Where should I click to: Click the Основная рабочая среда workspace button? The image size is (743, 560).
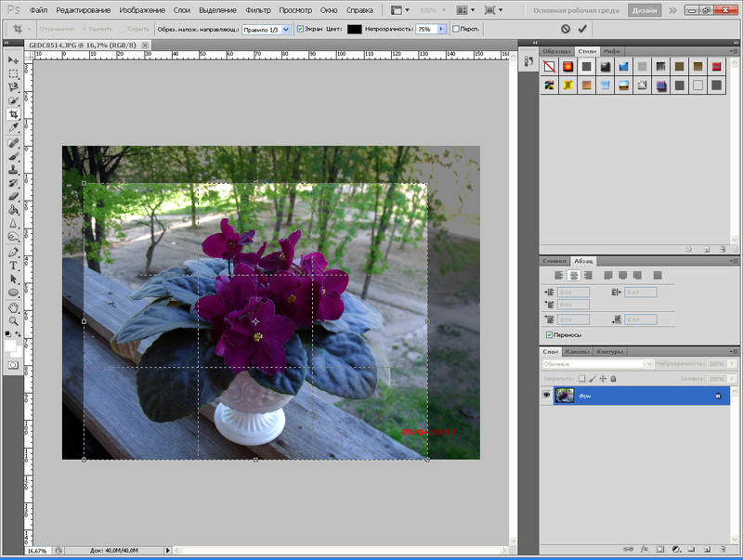point(576,10)
